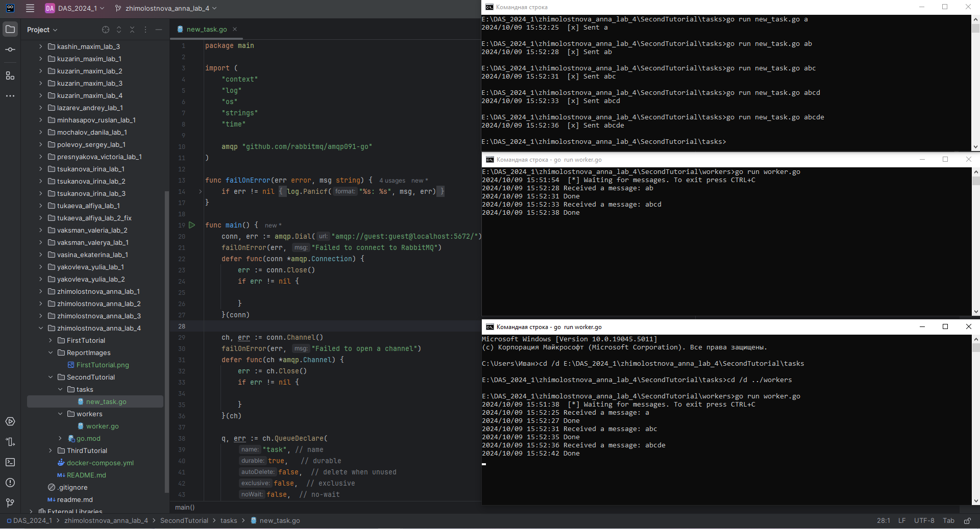Image resolution: width=980 pixels, height=529 pixels.
Task: Open the Commit tool window
Action: pyautogui.click(x=10, y=49)
